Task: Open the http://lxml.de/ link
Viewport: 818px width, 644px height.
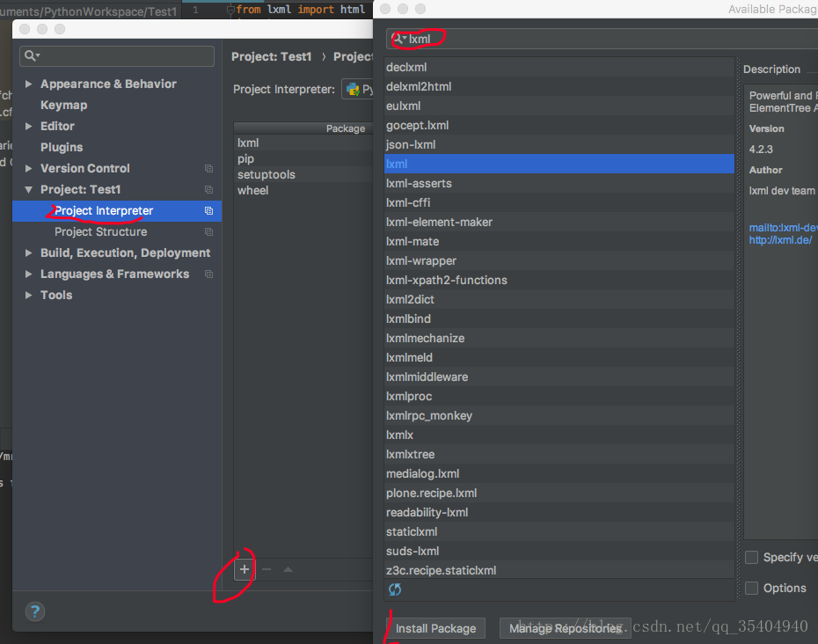Action: 780,239
